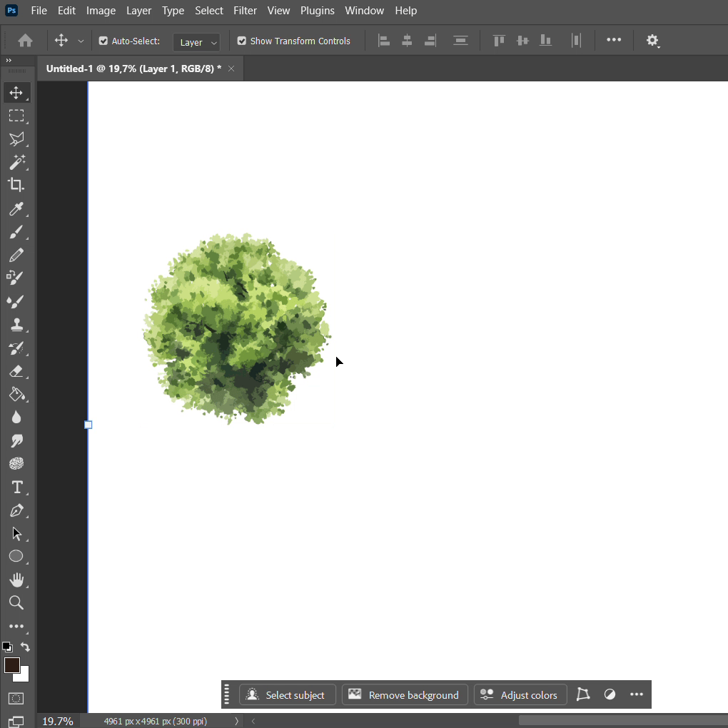Screen dimensions: 728x728
Task: Choose the Hand tool
Action: click(x=16, y=580)
